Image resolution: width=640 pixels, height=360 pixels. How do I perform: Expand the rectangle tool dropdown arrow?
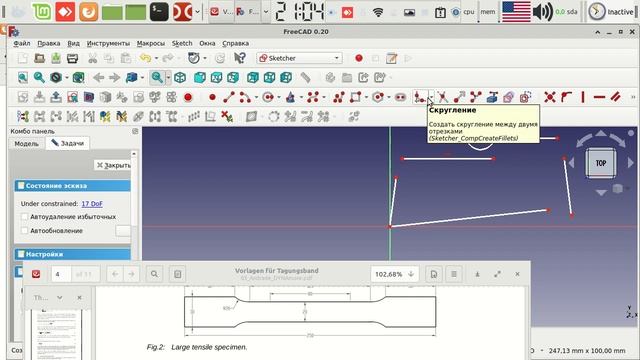pyautogui.click(x=366, y=98)
